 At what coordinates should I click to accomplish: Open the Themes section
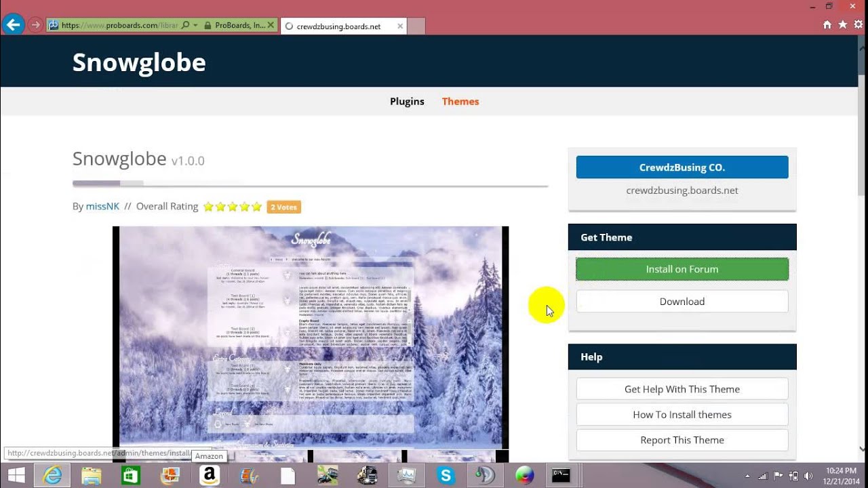460,102
